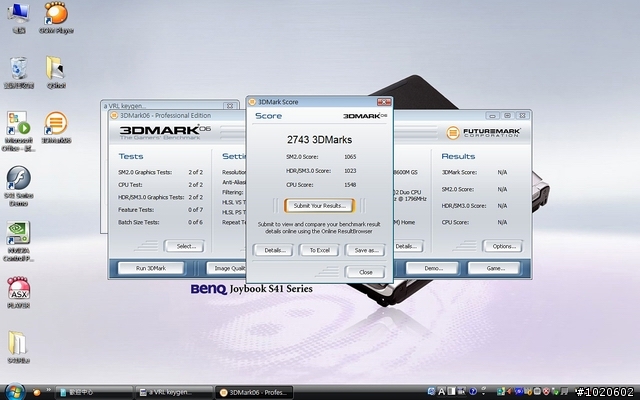The width and height of the screenshot is (640, 400).
Task: Click the orange quick launch icon
Action: pos(37,393)
